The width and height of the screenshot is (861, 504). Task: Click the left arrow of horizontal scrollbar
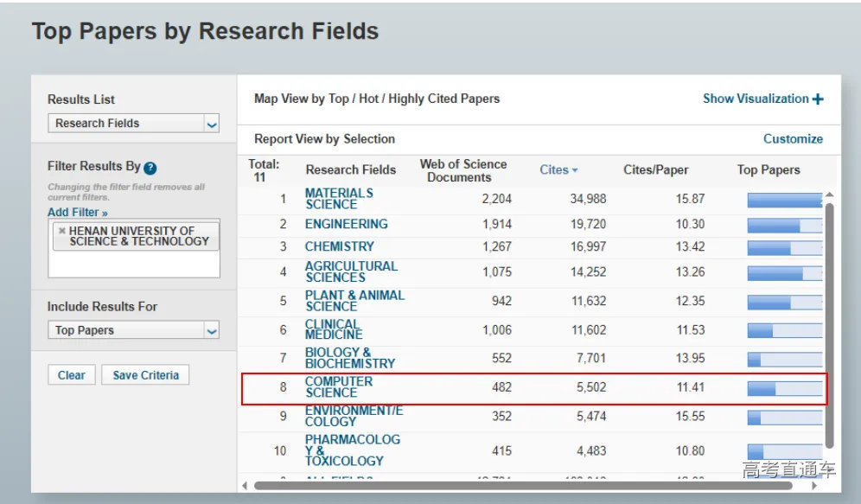[x=245, y=485]
